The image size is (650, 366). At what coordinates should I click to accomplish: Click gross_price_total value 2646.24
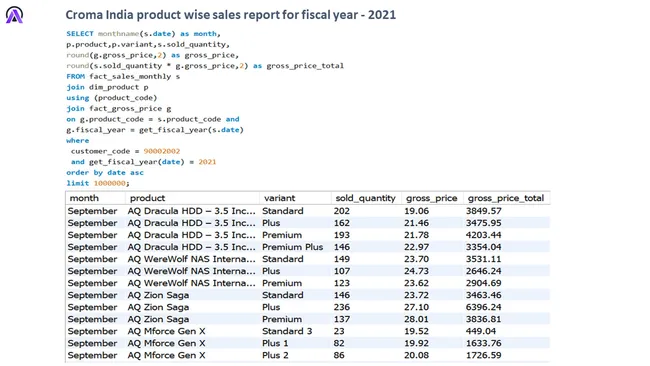(x=483, y=271)
